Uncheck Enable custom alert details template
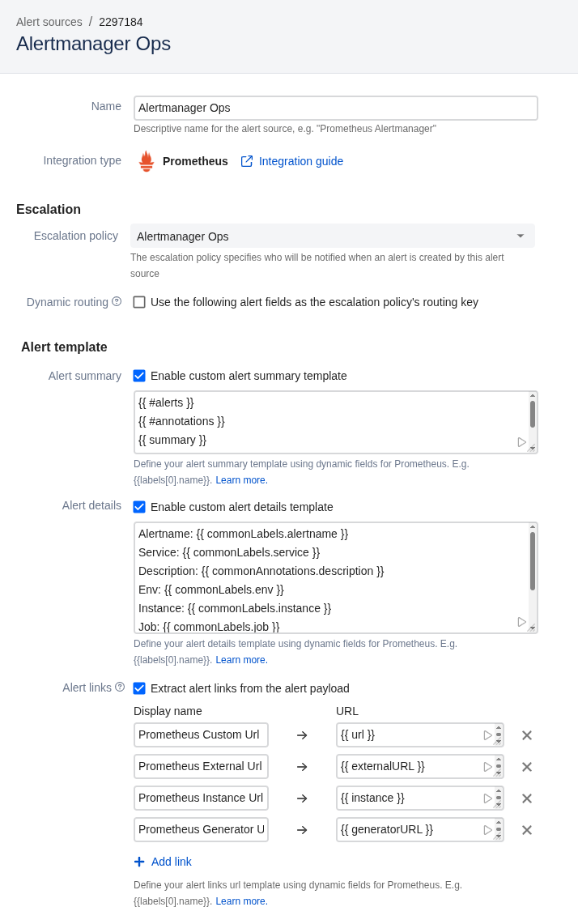Viewport: 578px width, 924px height. [139, 507]
